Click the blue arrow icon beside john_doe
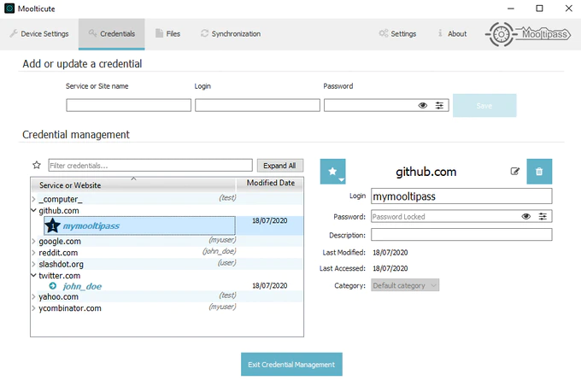 coord(53,286)
